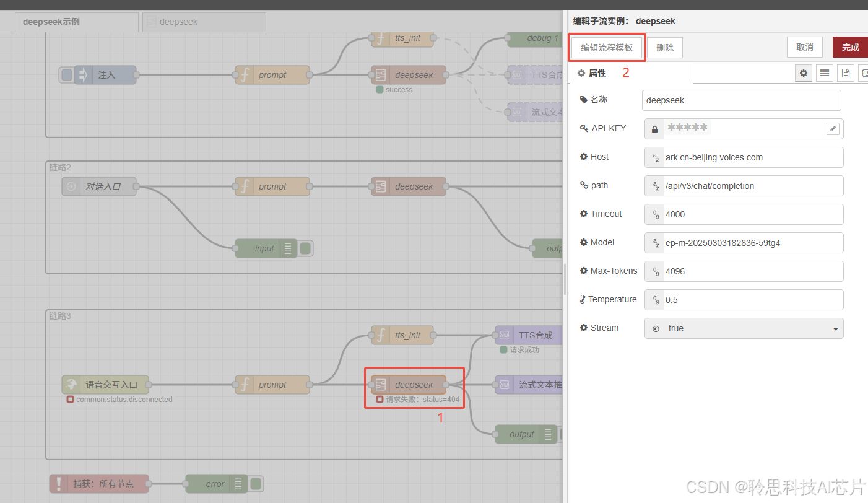This screenshot has width=868, height=503.
Task: Open the Stream true dropdown
Action: [x=744, y=328]
